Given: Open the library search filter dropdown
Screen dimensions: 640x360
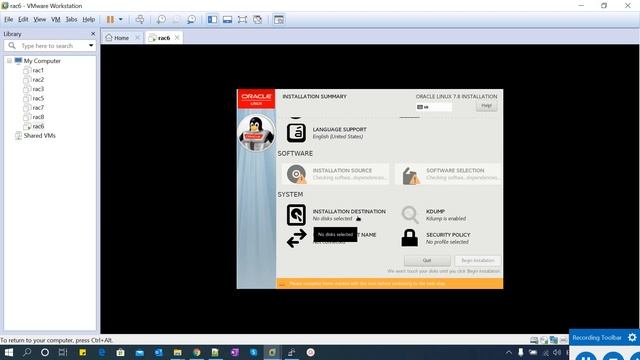Looking at the screenshot, I should pos(91,46).
